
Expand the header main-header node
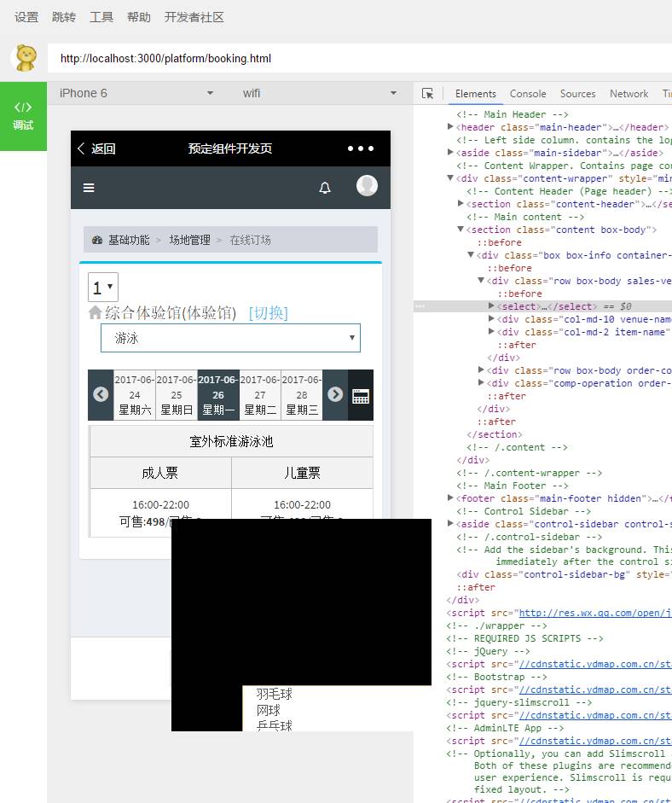point(450,126)
